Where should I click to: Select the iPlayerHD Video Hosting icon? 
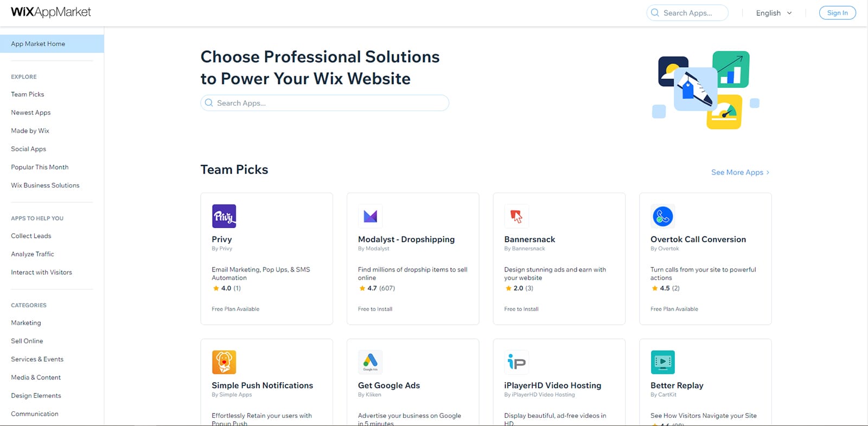516,362
